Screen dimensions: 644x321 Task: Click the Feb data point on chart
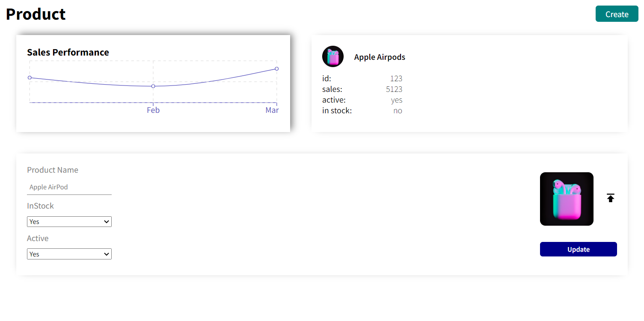click(x=153, y=86)
